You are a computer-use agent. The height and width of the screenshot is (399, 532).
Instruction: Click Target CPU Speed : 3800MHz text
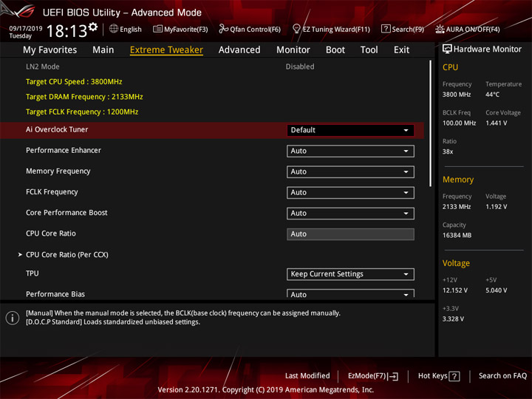(74, 82)
